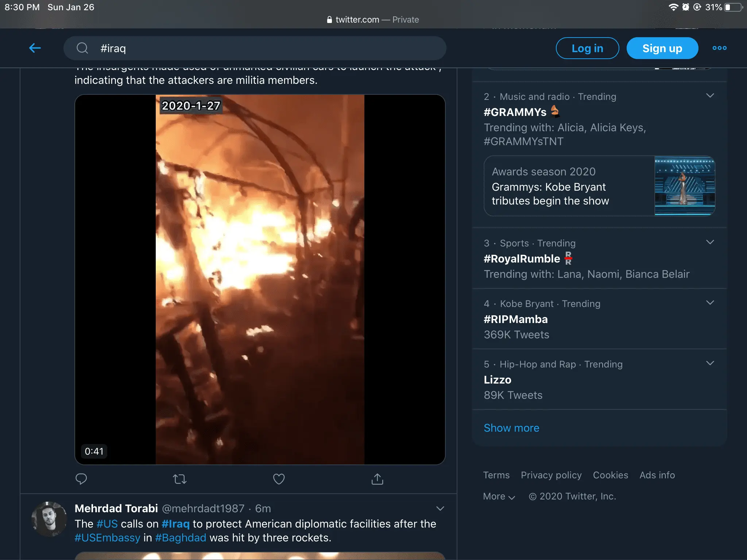Retweet the fire video tweet

coord(180,479)
